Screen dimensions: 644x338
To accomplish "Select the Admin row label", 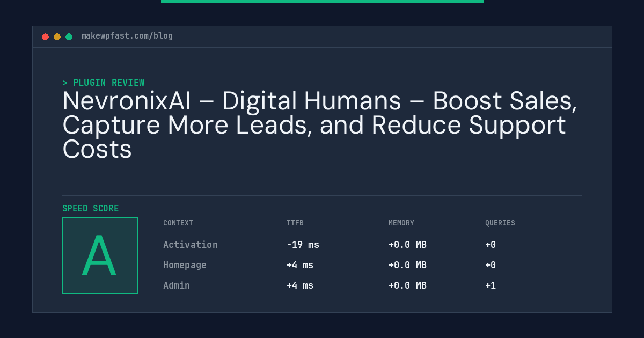I will coord(177,285).
